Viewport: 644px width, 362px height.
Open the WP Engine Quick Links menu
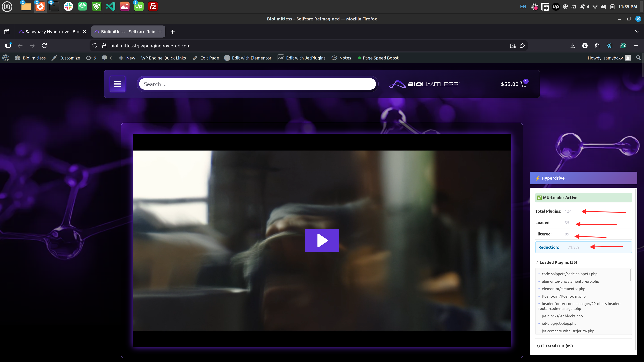click(164, 58)
